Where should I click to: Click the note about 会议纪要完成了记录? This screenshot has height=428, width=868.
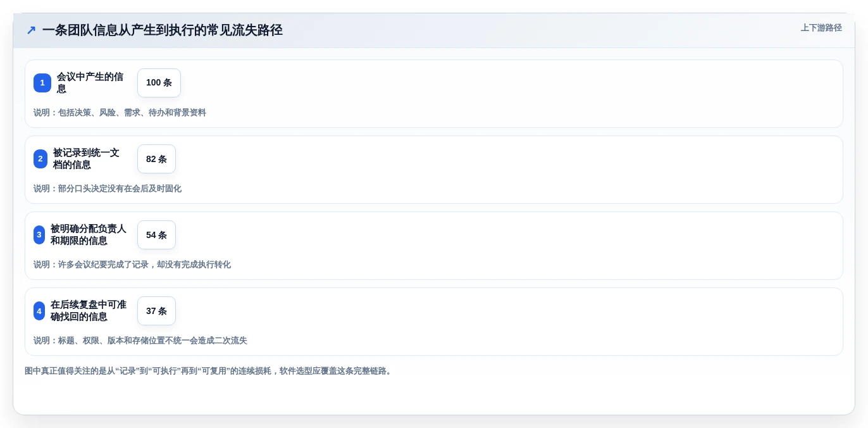pos(132,265)
